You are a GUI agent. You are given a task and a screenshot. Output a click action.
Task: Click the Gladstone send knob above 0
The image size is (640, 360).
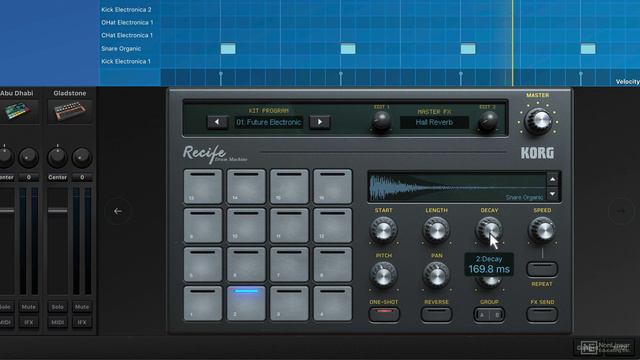pyautogui.click(x=82, y=158)
